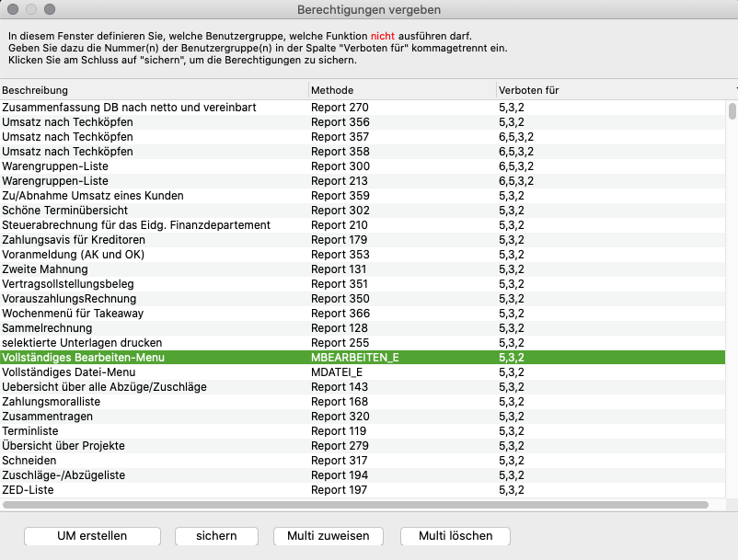Edit 'Verboten für' cell of Report 357
This screenshot has width=738, height=560.
(x=514, y=137)
